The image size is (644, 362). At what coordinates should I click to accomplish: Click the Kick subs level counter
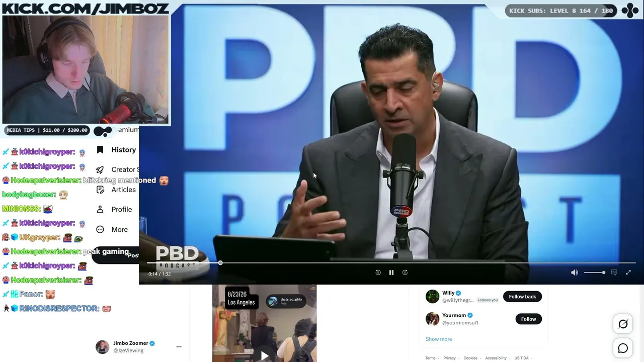click(x=561, y=11)
